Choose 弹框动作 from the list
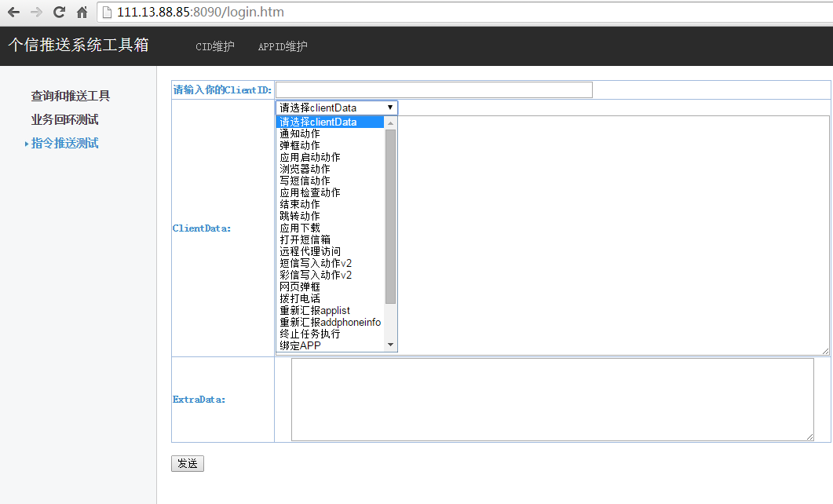This screenshot has width=833, height=504. tap(330, 145)
